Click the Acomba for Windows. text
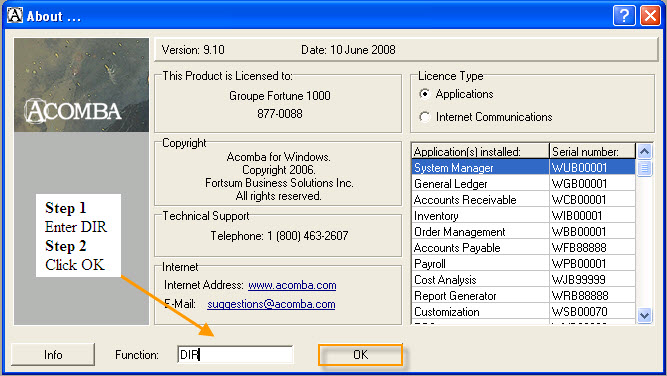This screenshot has height=376, width=667. (x=279, y=157)
